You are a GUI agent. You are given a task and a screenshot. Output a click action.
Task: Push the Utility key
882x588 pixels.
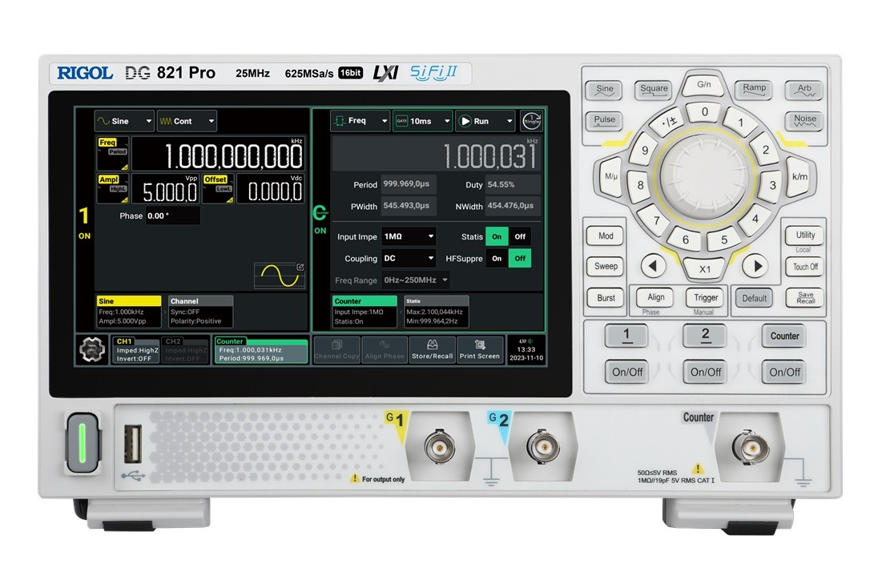[805, 236]
